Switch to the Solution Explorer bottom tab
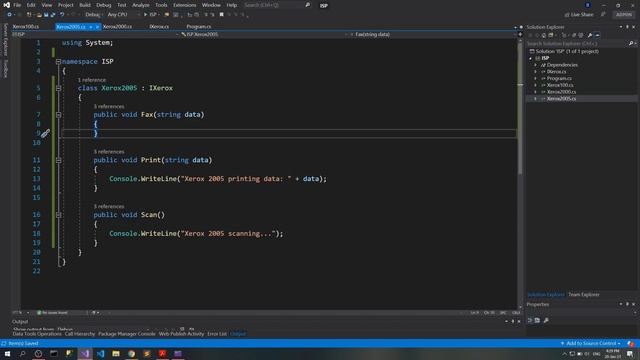 click(x=546, y=295)
